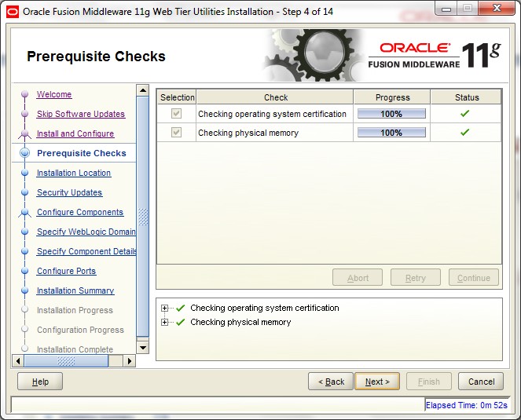Go to Security Updates step

tap(69, 192)
